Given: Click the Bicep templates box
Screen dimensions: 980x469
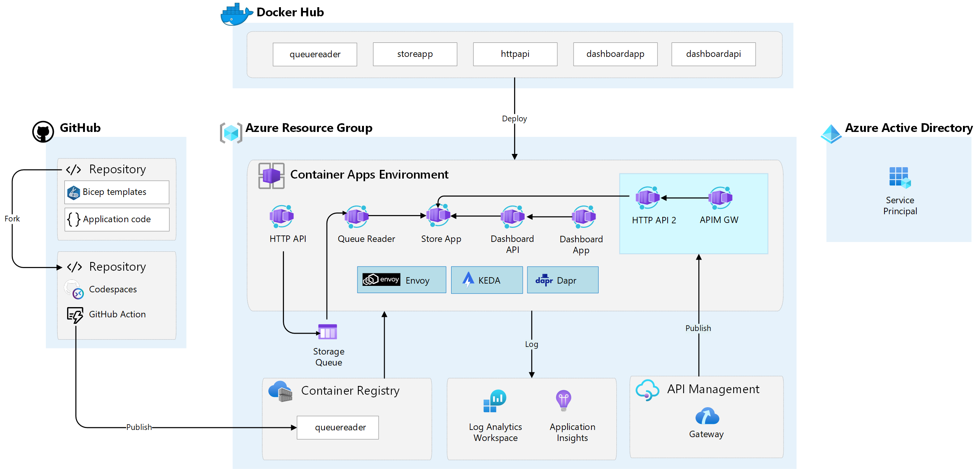Looking at the screenshot, I should tap(117, 192).
